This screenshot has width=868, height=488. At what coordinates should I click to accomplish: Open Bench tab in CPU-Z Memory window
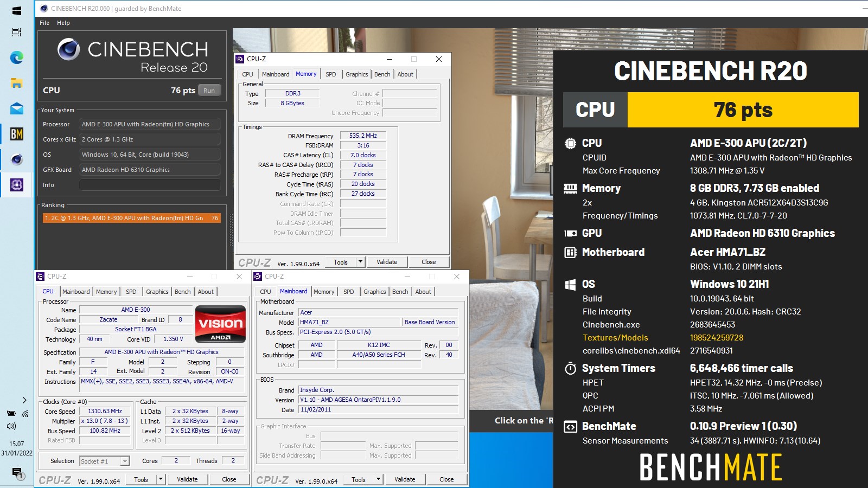(x=382, y=74)
